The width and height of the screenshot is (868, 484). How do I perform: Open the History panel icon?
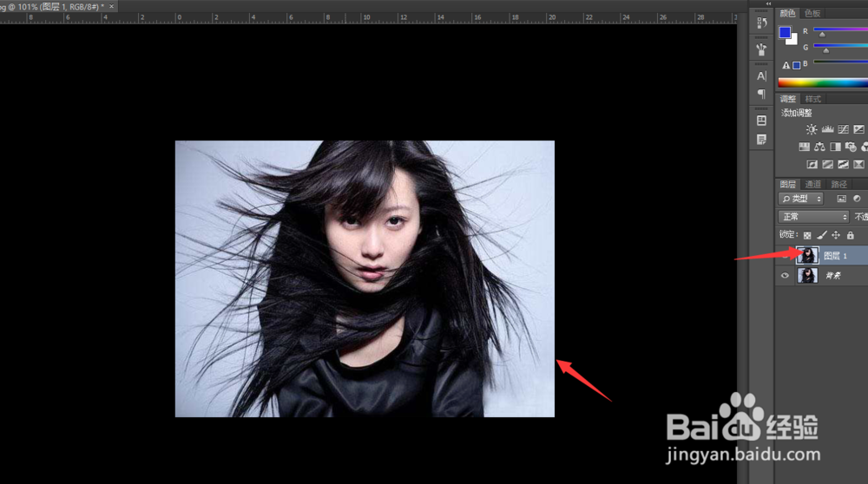click(762, 23)
